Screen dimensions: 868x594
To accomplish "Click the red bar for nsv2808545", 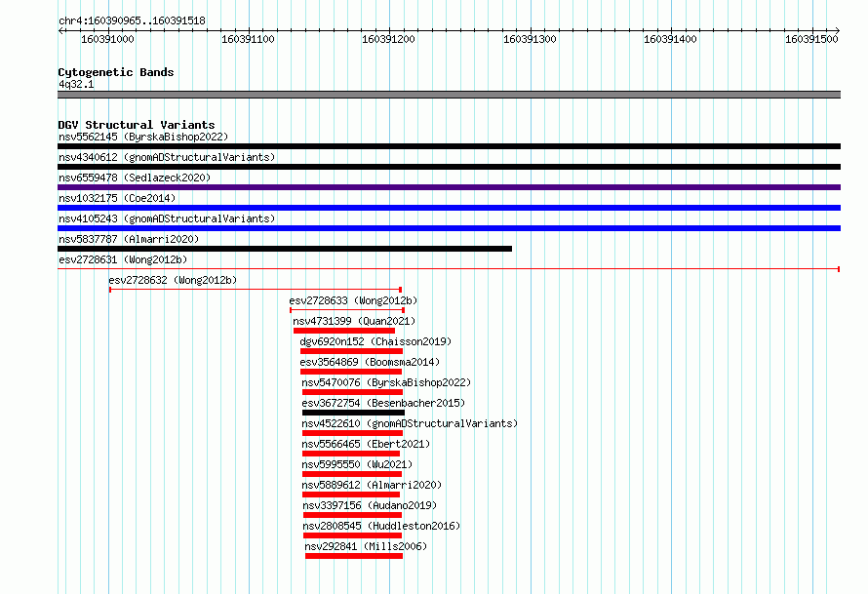I will pos(353,535).
